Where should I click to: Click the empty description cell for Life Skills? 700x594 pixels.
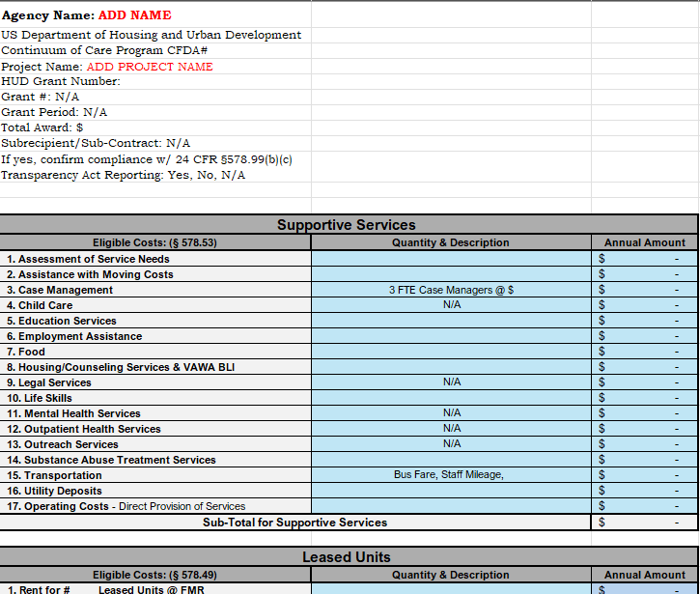(451, 398)
